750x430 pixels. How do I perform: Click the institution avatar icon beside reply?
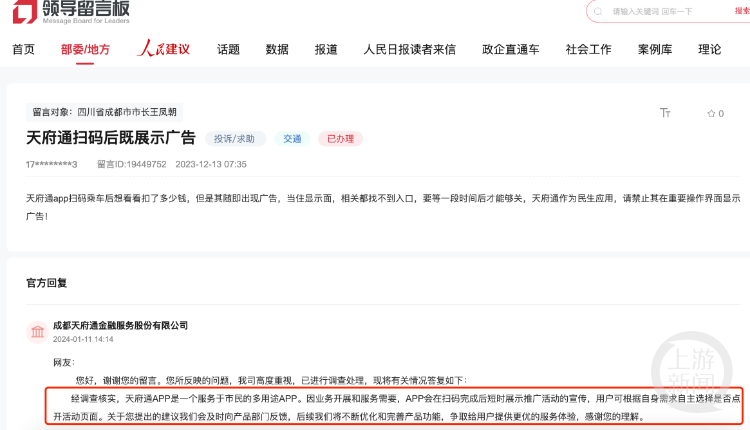[37, 331]
